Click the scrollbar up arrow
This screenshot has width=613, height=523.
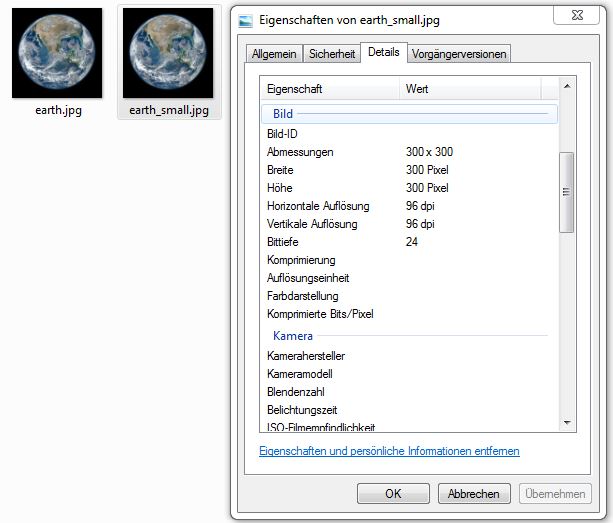[x=567, y=86]
